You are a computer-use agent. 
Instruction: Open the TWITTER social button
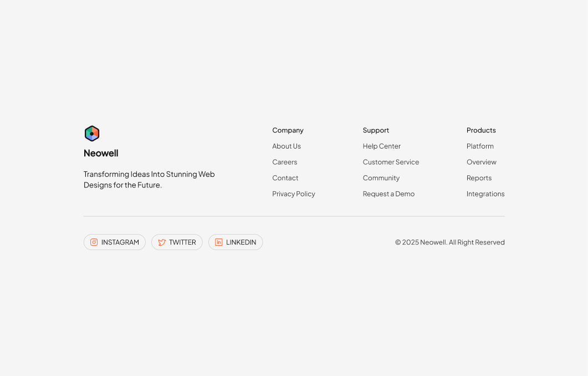pyautogui.click(x=177, y=242)
